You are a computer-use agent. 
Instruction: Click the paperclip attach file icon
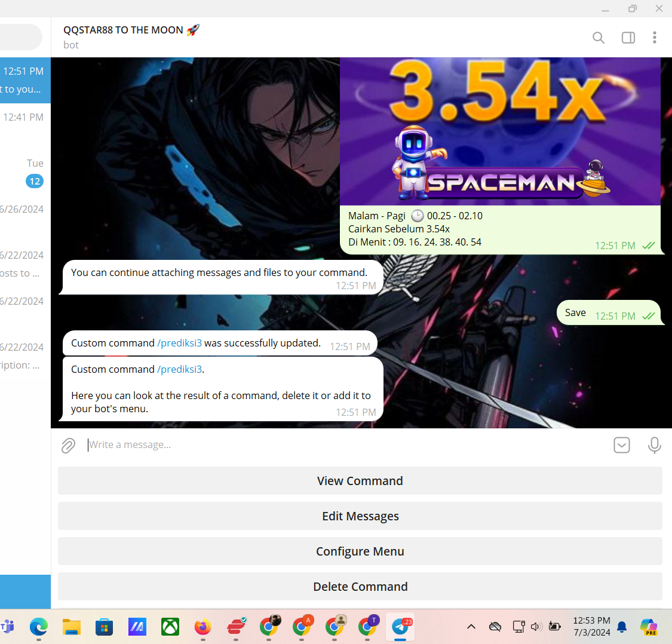(x=68, y=446)
